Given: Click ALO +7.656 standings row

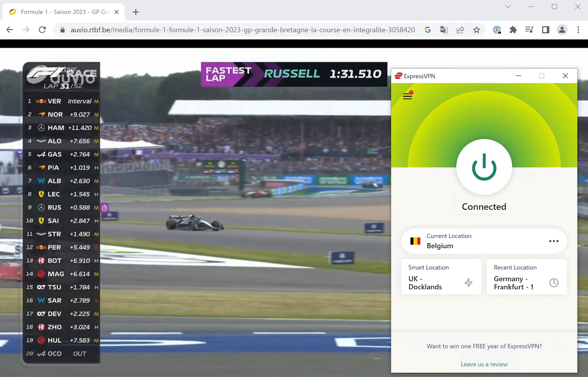Looking at the screenshot, I should (x=62, y=141).
